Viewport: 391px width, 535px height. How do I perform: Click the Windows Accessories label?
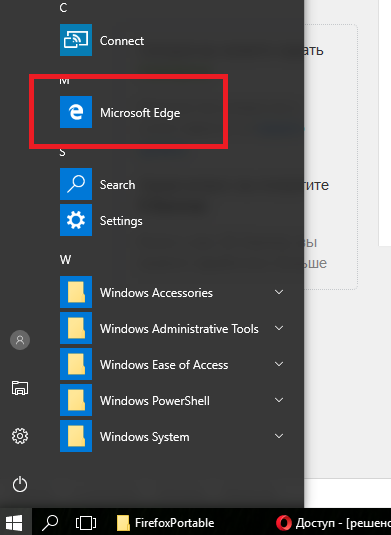156,293
